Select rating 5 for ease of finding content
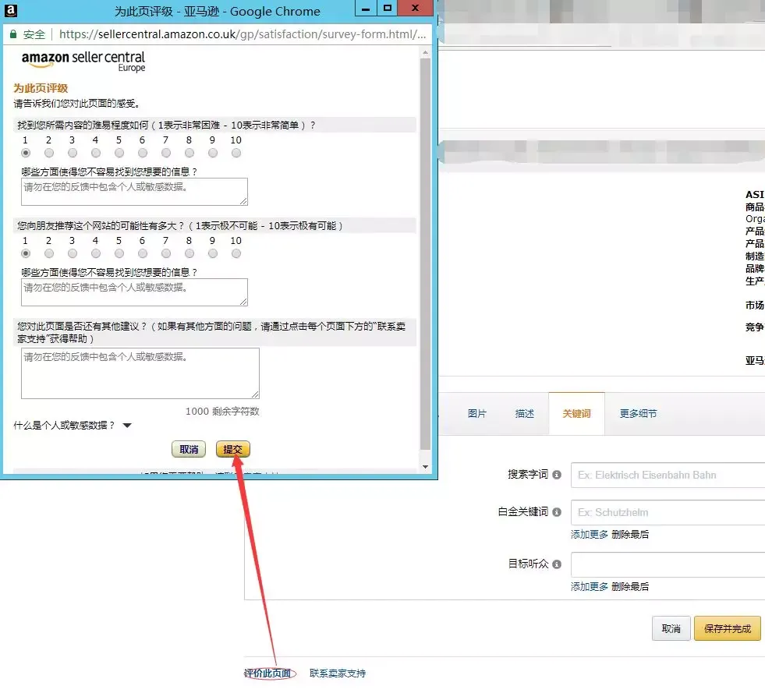The image size is (765, 700). [119, 153]
